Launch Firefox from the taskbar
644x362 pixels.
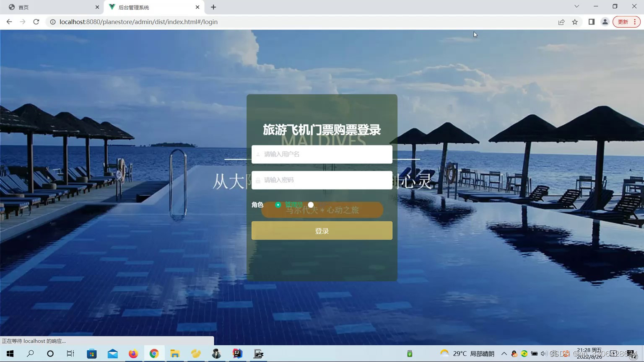(x=133, y=354)
